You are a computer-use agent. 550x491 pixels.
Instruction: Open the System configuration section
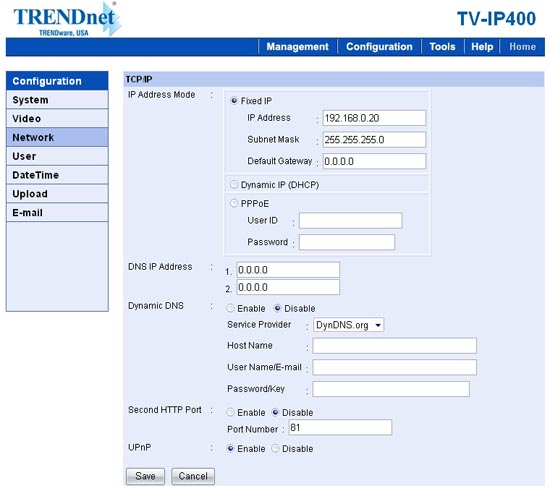pos(57,100)
